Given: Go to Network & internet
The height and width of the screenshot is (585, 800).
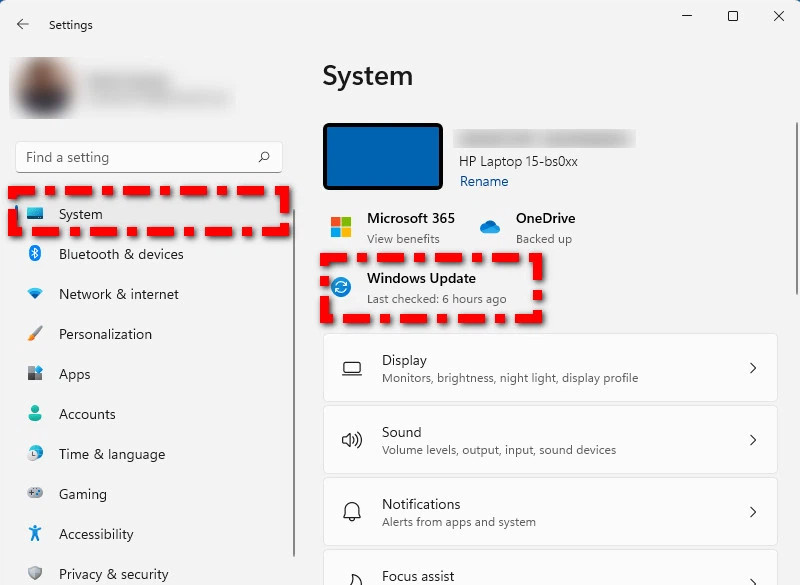Looking at the screenshot, I should click(x=148, y=294).
